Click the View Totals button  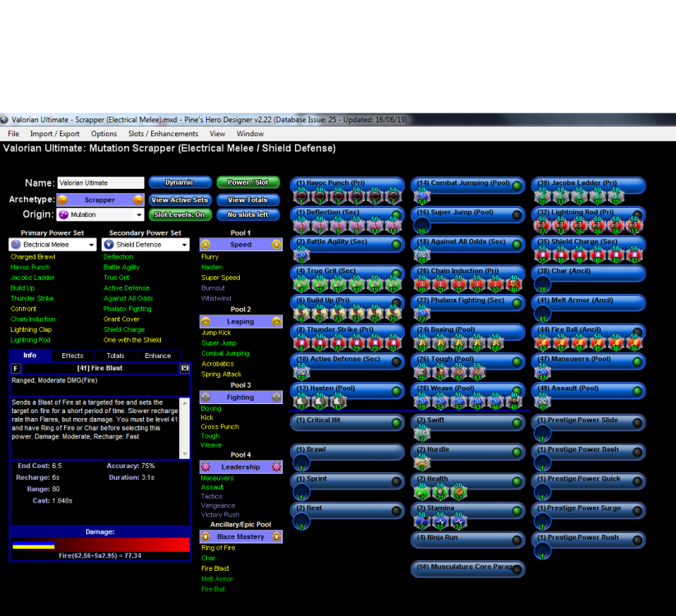(247, 200)
